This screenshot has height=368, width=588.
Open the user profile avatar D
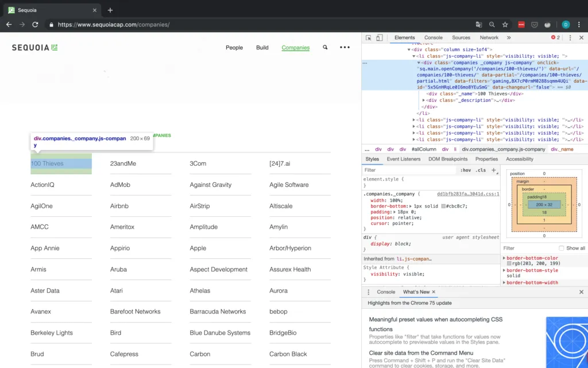[x=566, y=24]
